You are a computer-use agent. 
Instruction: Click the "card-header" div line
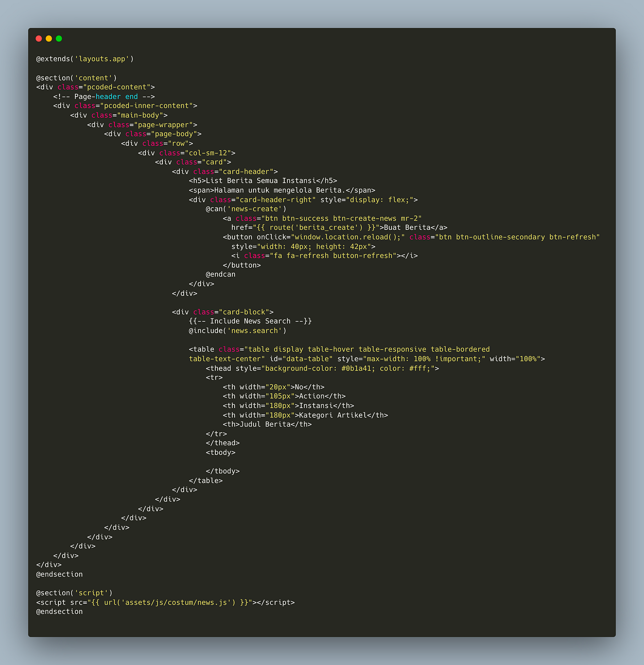coord(225,171)
